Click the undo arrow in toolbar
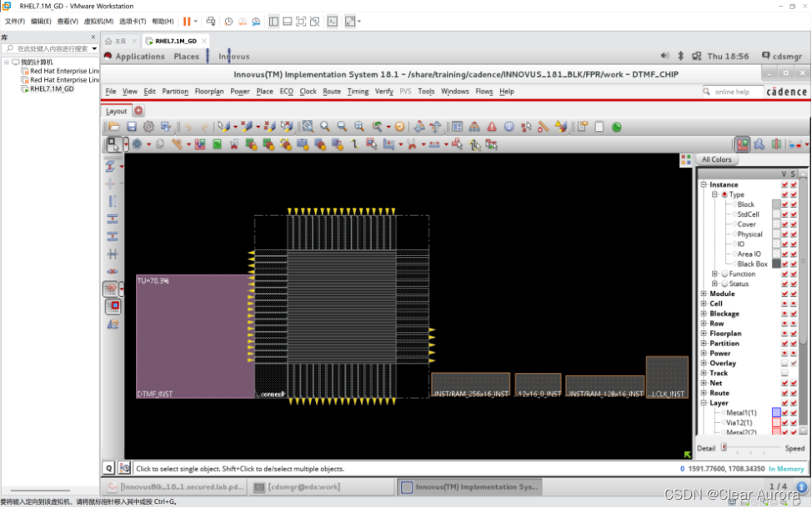Viewport: 812px width, 508px height. point(188,127)
